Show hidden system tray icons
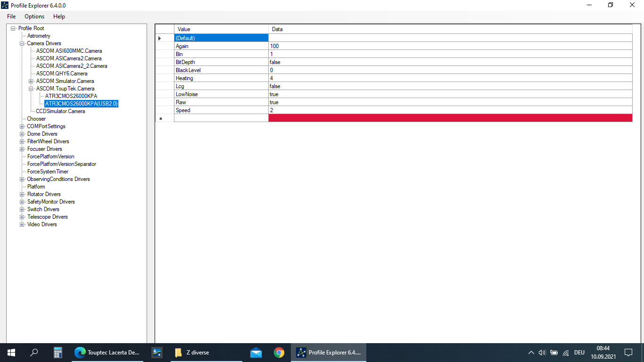The height and width of the screenshot is (362, 644). pos(531,353)
